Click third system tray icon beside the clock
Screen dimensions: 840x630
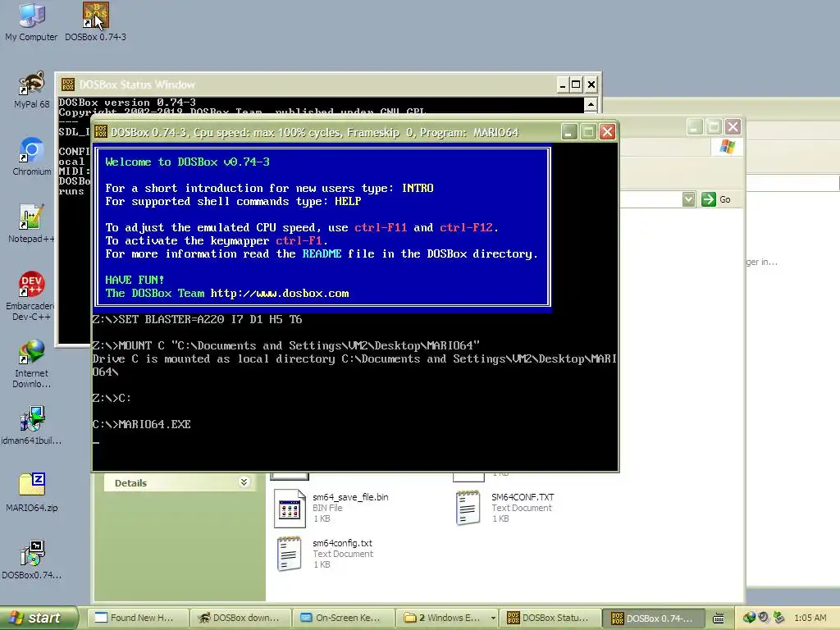778,618
